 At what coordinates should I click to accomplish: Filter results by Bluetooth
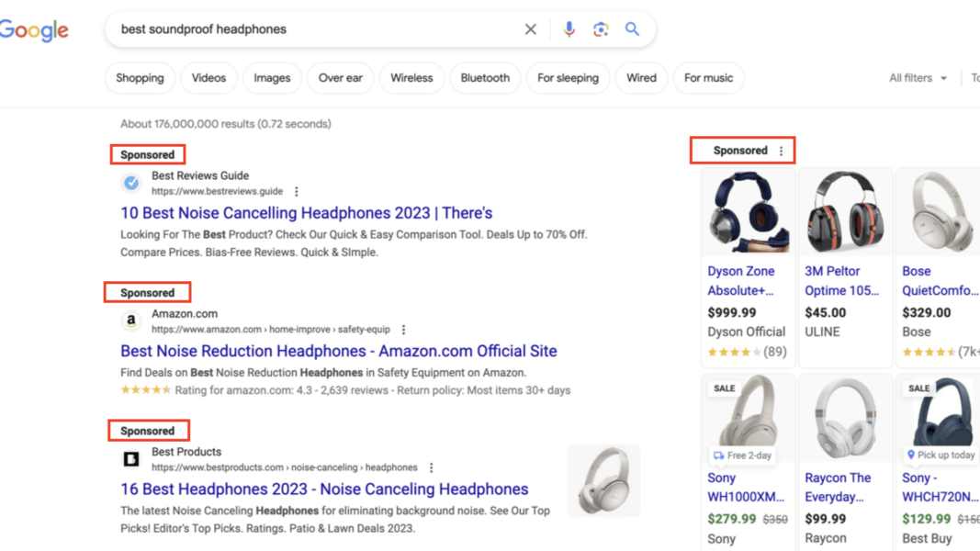(485, 77)
